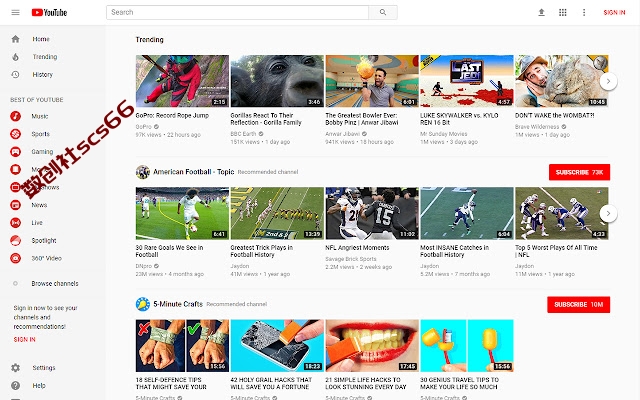640x400 pixels.
Task: Click the upload video icon
Action: tap(541, 12)
